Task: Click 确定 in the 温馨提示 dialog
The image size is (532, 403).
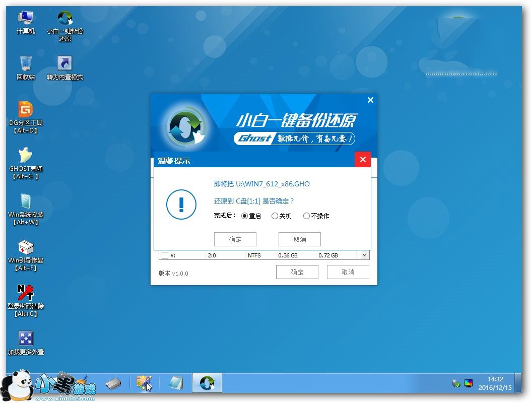Action: click(235, 239)
